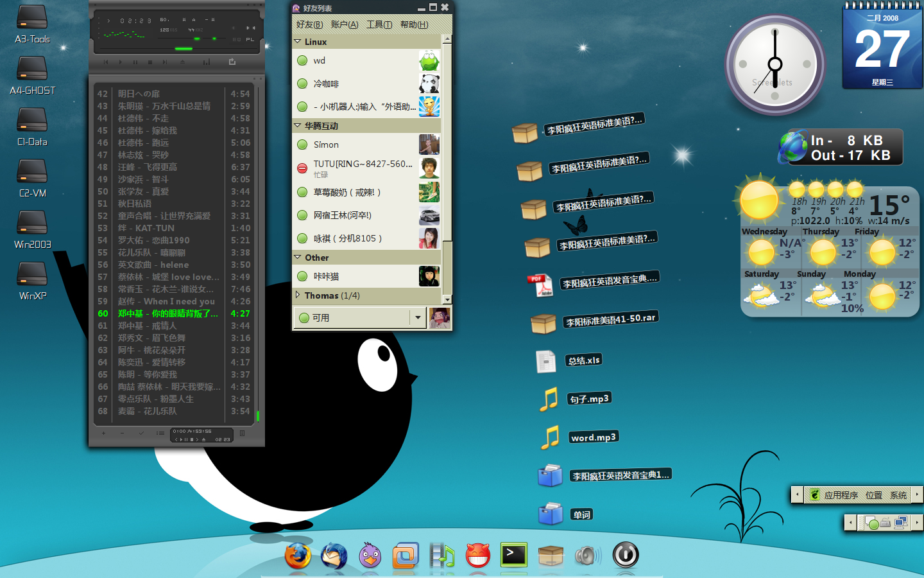Click right arrow of the tray icon panel

(x=917, y=522)
